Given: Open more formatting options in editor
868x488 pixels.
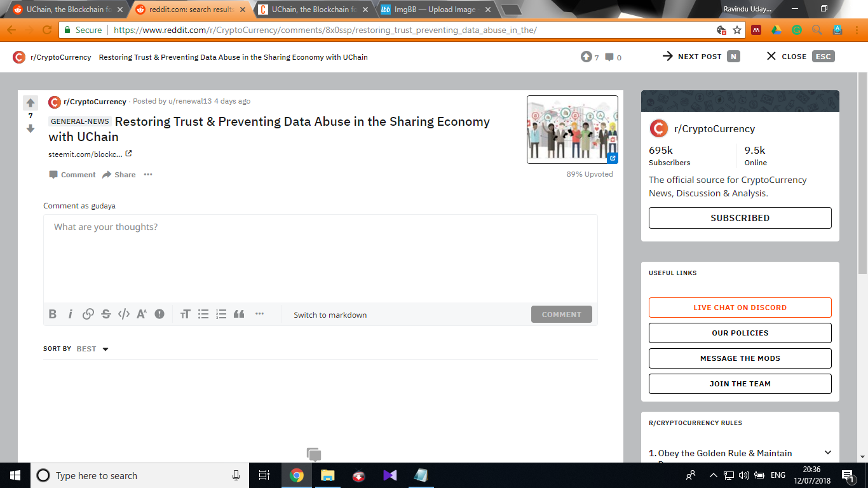Looking at the screenshot, I should 259,313.
